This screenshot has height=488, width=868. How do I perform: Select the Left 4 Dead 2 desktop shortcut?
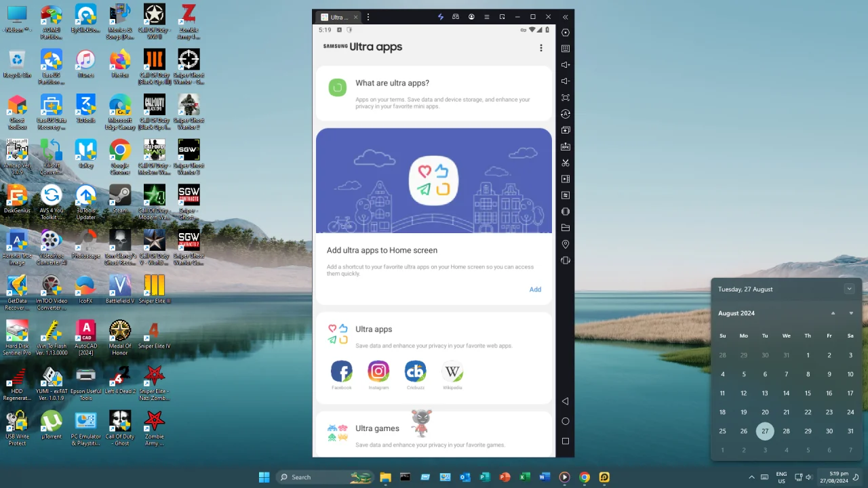pos(120,380)
